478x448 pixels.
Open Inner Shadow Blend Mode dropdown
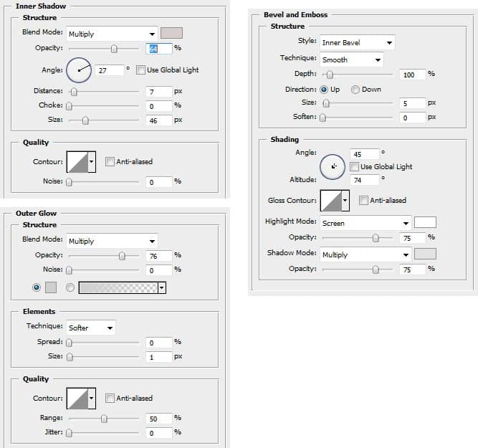point(112,34)
